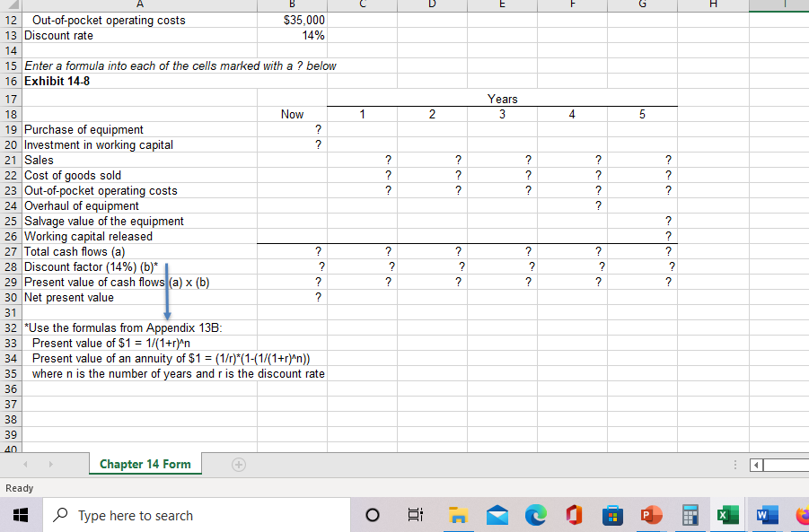Open the Office app icon
Image resolution: width=809 pixels, height=532 pixels.
(574, 515)
